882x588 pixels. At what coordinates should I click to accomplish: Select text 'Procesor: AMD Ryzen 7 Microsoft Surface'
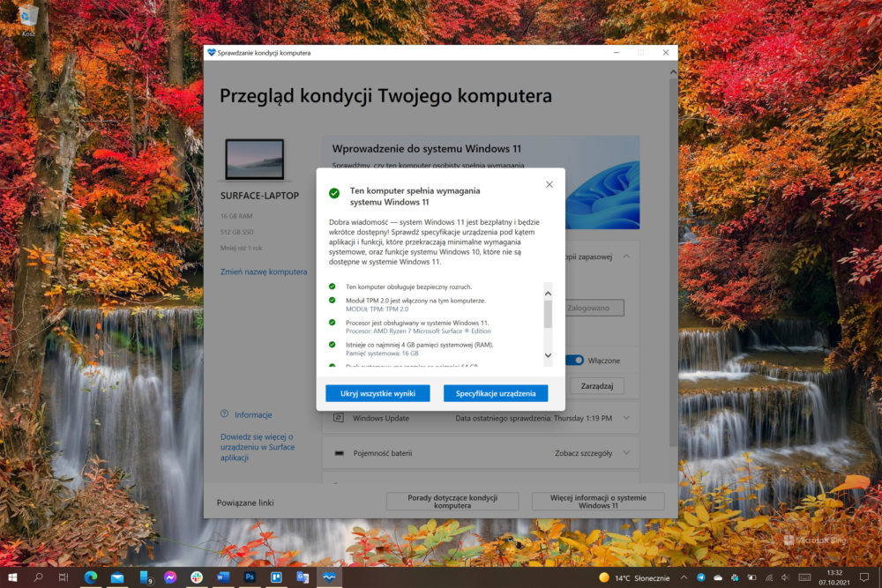click(404, 331)
